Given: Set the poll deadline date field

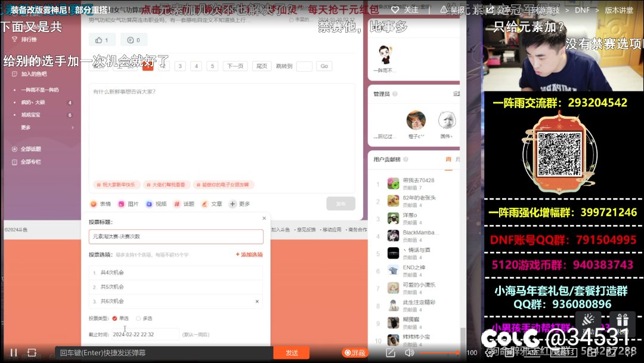Looking at the screenshot, I should 145,334.
